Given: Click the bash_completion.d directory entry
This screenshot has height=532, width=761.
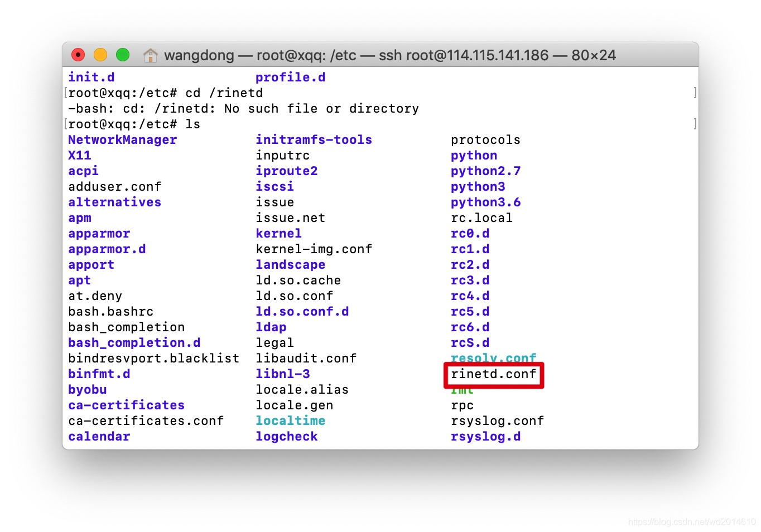Looking at the screenshot, I should tap(134, 343).
